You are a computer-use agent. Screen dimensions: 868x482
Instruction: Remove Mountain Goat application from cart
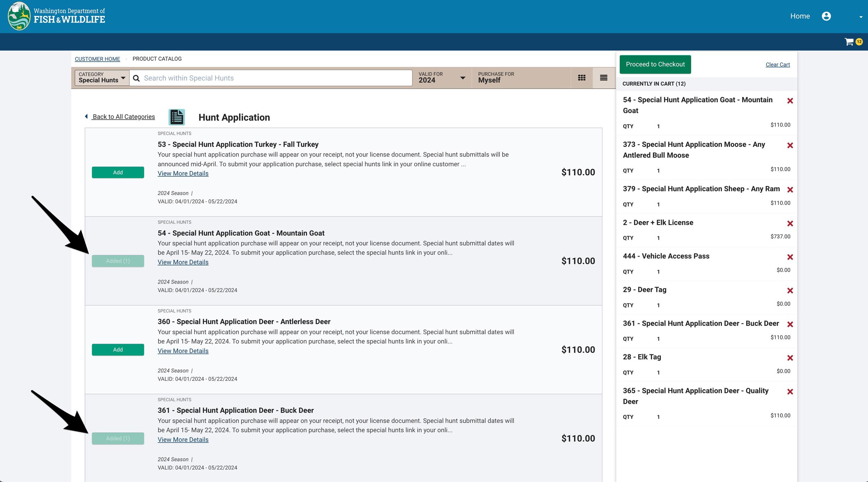[x=790, y=101]
